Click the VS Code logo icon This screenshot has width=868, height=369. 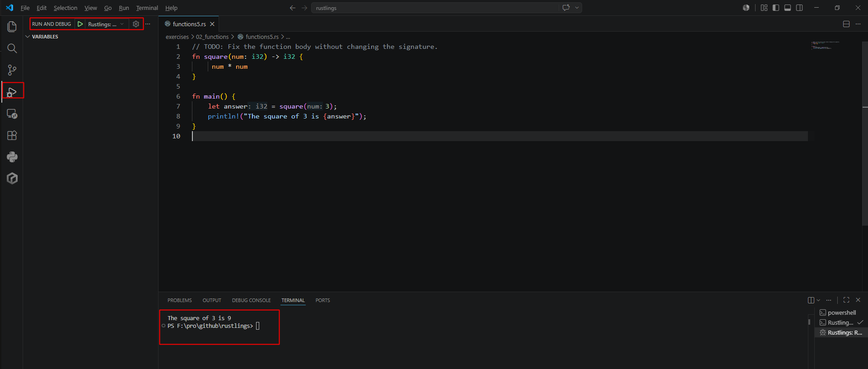pos(9,8)
